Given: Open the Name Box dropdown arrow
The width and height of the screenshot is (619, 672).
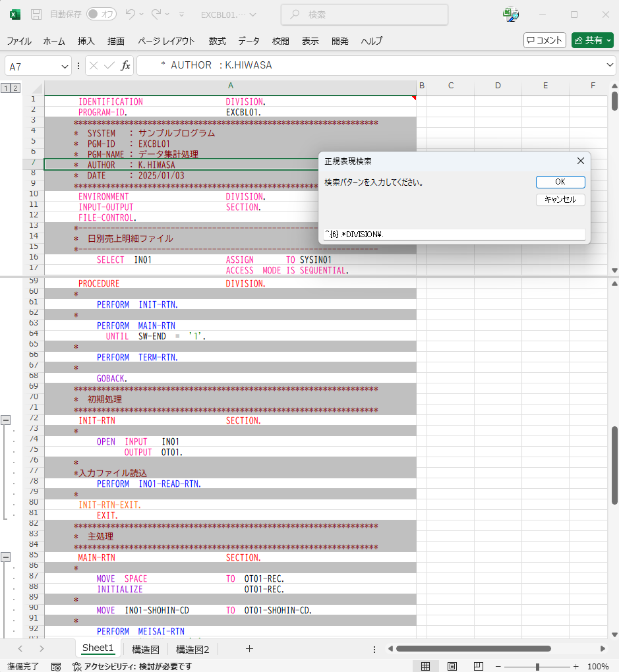Looking at the screenshot, I should 65,66.
